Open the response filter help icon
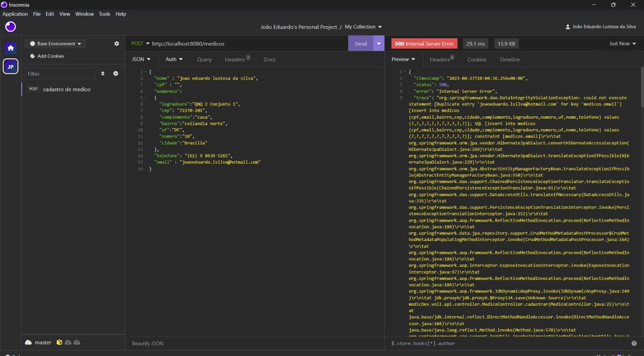 point(634,344)
